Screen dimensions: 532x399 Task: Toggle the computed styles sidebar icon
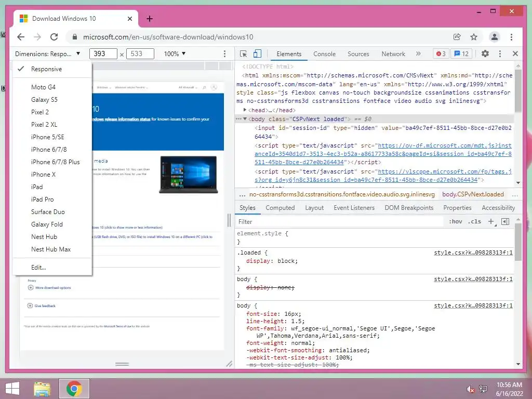505,221
